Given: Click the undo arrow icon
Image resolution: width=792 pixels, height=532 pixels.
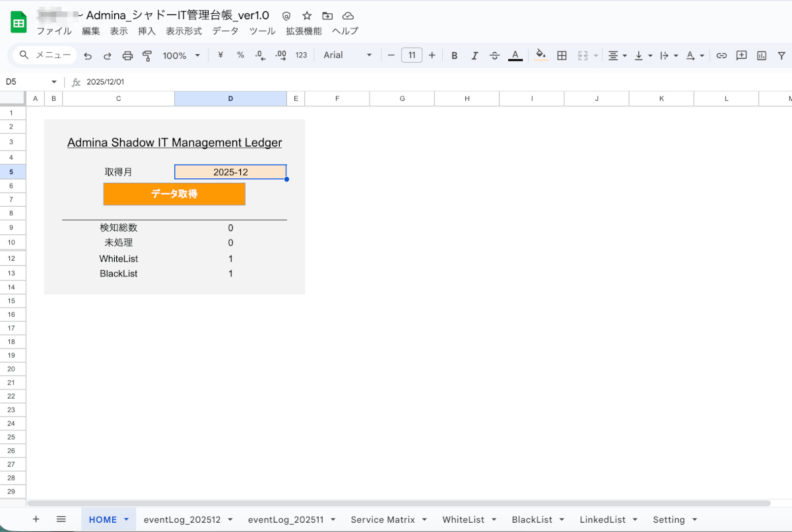Looking at the screenshot, I should coord(88,55).
